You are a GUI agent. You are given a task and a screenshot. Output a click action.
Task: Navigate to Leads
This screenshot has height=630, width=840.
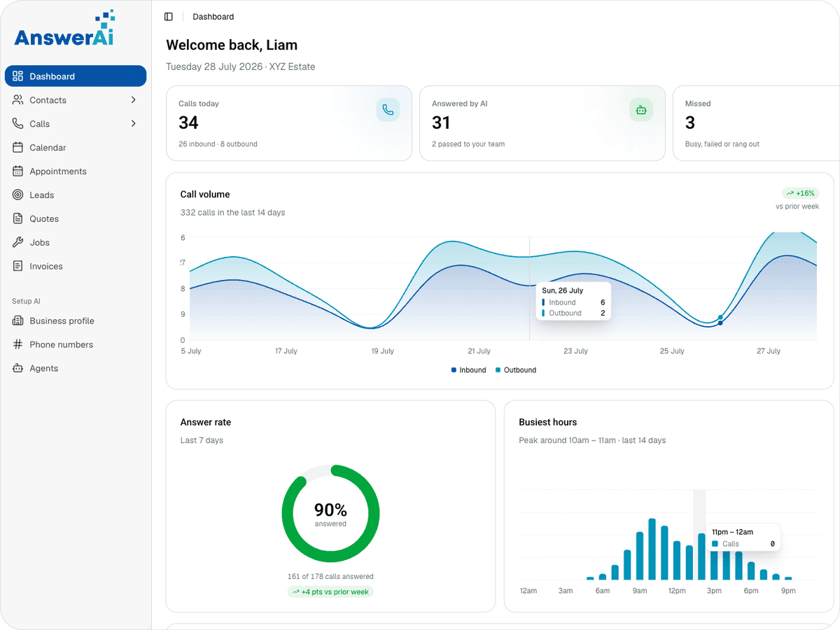tap(76, 195)
